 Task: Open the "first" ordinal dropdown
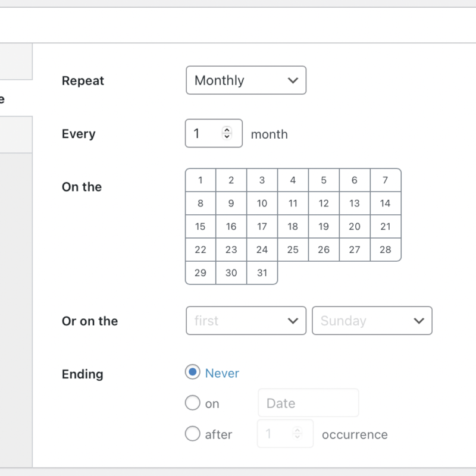pos(246,321)
